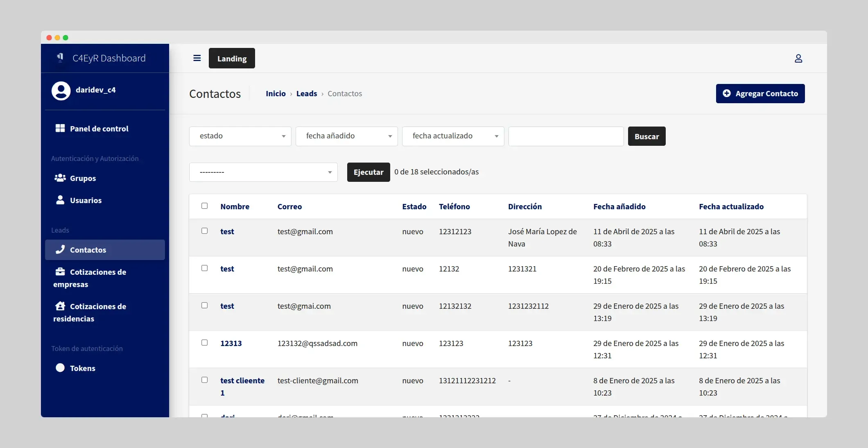Open the Leads breadcrumb link
Viewport: 868px width, 448px height.
click(x=306, y=93)
